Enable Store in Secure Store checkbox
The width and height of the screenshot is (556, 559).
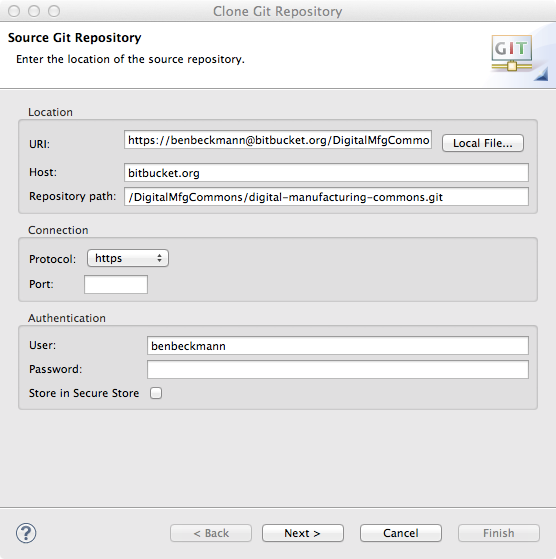pyautogui.click(x=156, y=393)
